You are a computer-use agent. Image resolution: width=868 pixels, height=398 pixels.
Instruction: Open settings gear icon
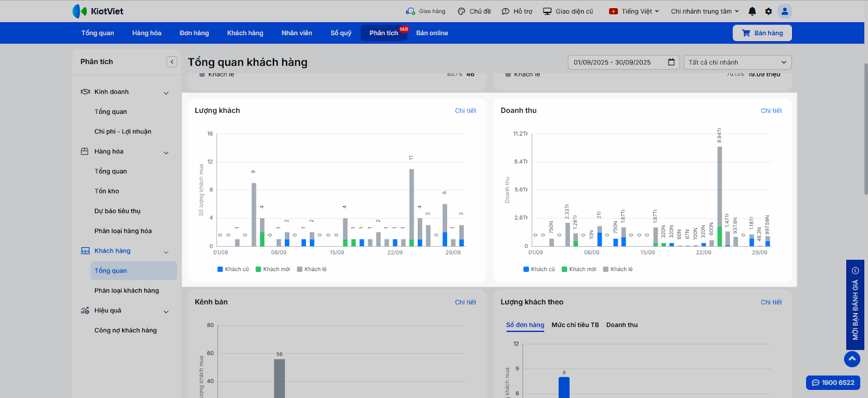point(768,11)
